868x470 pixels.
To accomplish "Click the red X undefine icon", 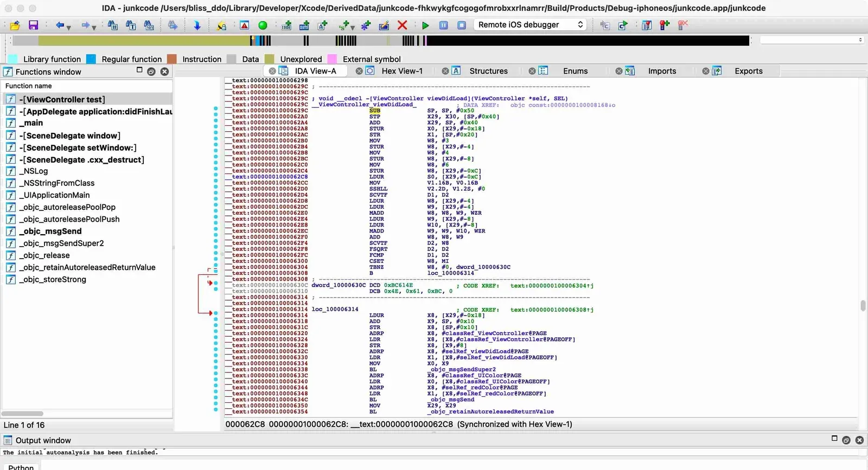I will [402, 25].
